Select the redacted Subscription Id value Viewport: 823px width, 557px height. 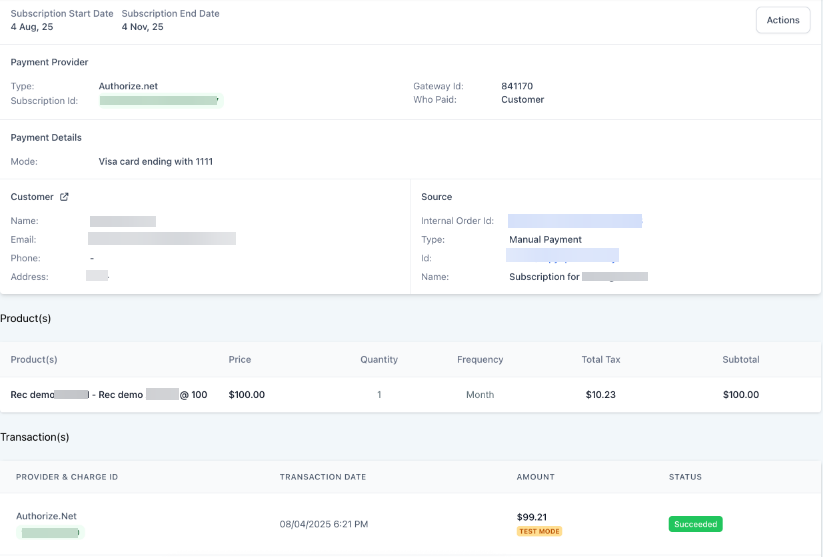point(159,101)
